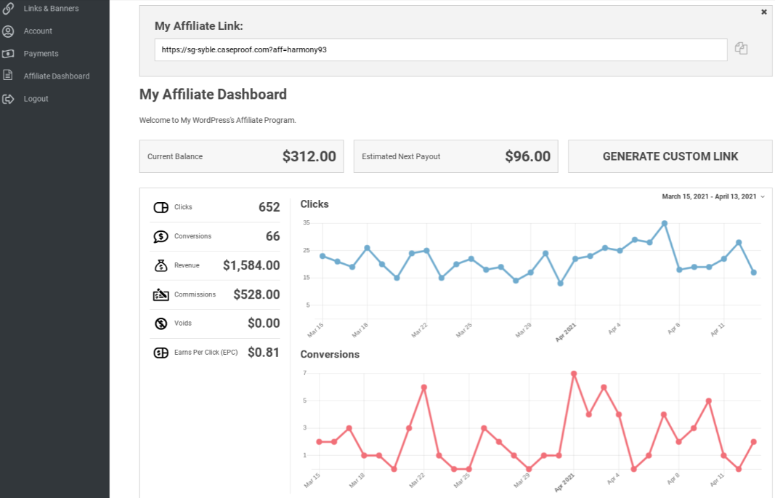Viewport: 775px width, 498px height.
Task: Open Links & Banners menu item
Action: tap(51, 8)
